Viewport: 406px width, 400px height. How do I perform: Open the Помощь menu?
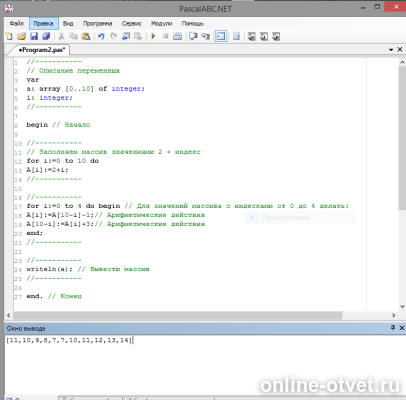tap(192, 23)
